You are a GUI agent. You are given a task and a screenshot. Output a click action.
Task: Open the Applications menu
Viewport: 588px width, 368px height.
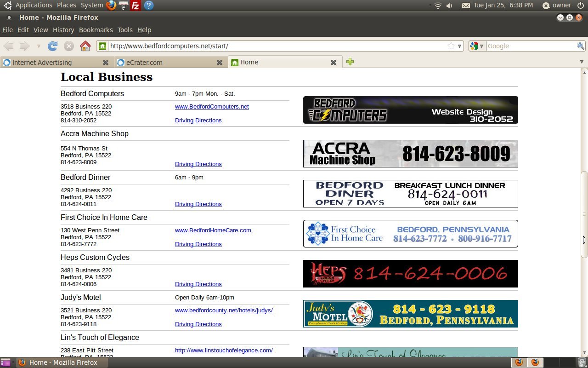pyautogui.click(x=34, y=6)
